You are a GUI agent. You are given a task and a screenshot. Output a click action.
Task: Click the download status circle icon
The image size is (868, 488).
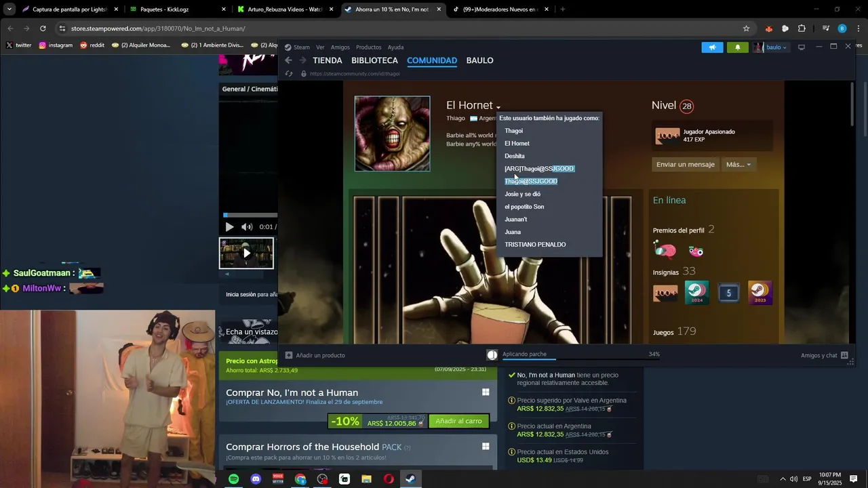492,354
